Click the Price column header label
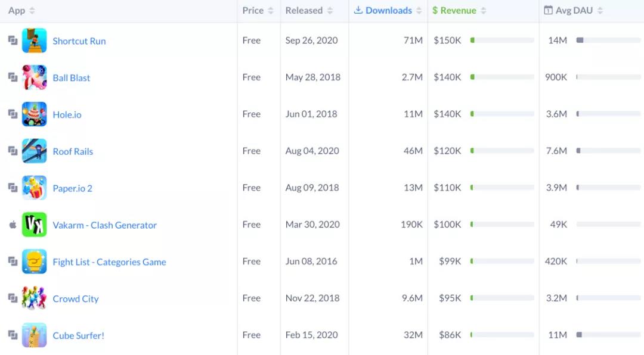 (x=253, y=10)
